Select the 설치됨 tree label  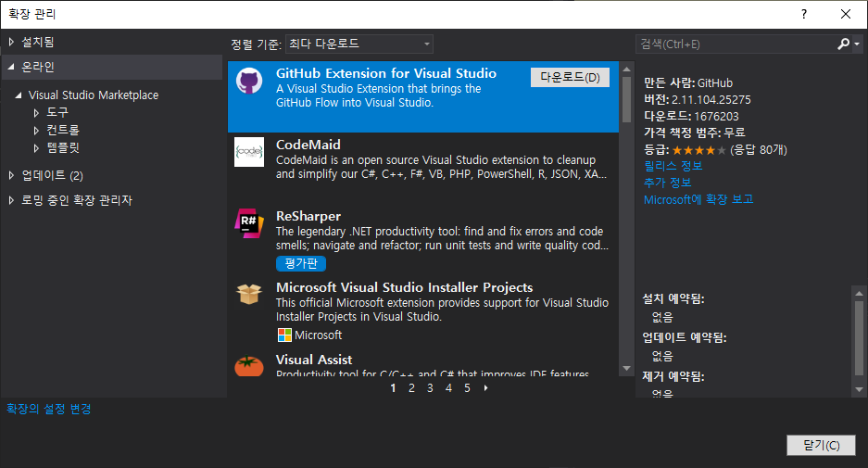click(x=38, y=42)
